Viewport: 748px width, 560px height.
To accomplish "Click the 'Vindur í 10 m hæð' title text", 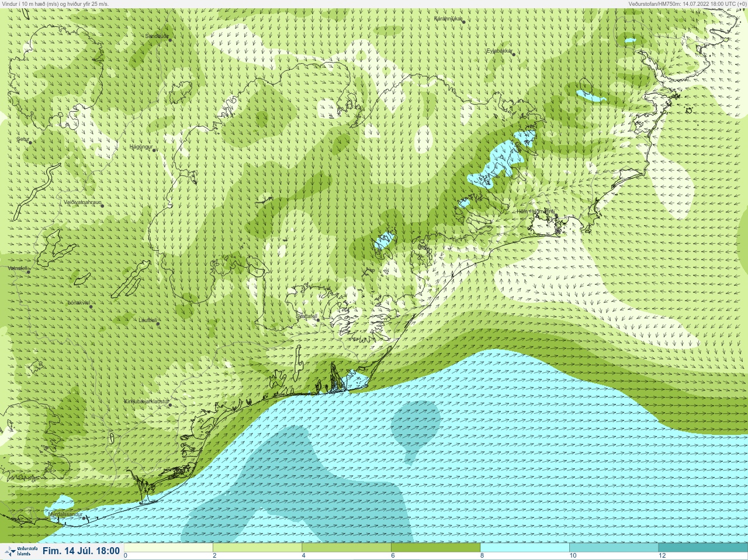I will pyautogui.click(x=56, y=4).
